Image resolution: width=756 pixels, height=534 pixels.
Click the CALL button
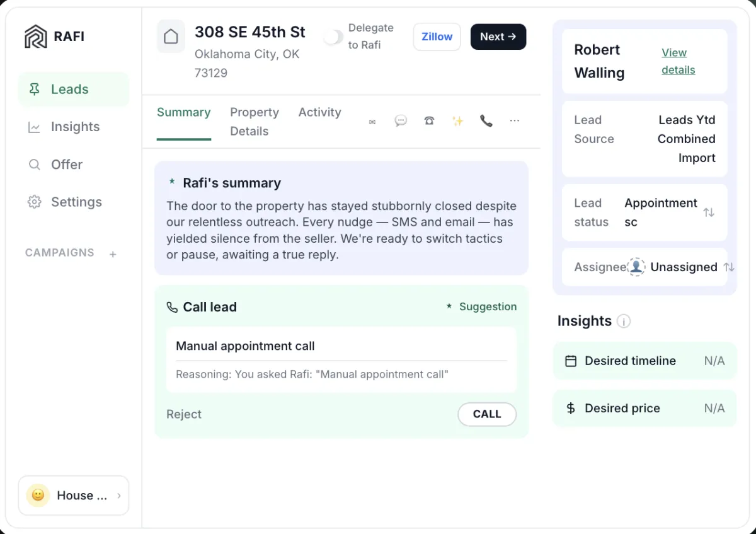tap(487, 414)
